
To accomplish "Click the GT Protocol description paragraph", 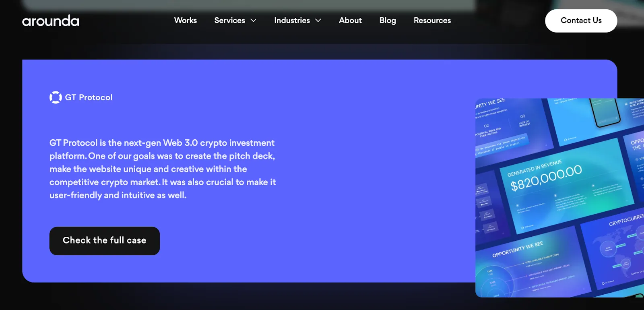I will (x=163, y=169).
